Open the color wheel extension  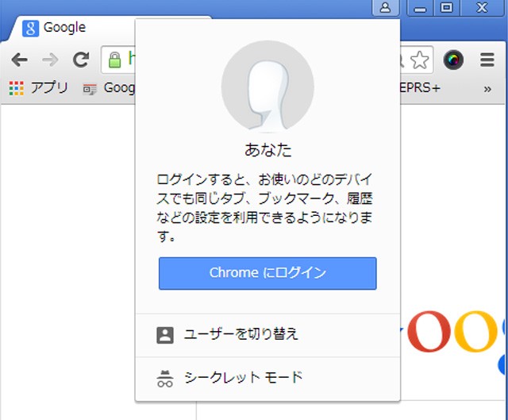(453, 60)
